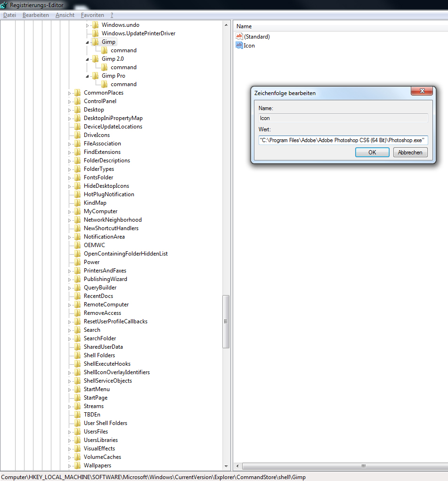Click the RemoveAccess folder icon

coord(78,313)
